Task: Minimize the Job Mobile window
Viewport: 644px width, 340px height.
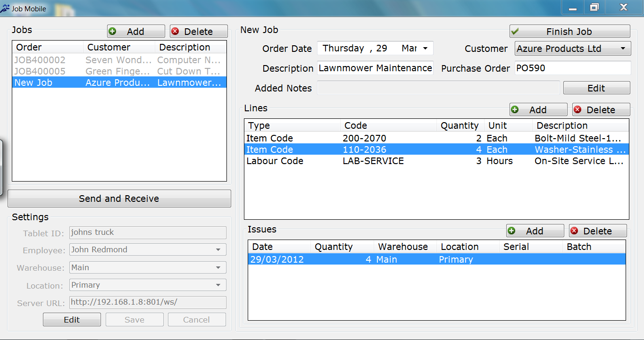Action: pyautogui.click(x=573, y=7)
